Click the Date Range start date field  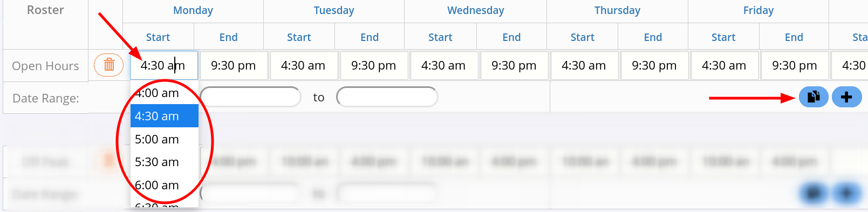(x=250, y=97)
